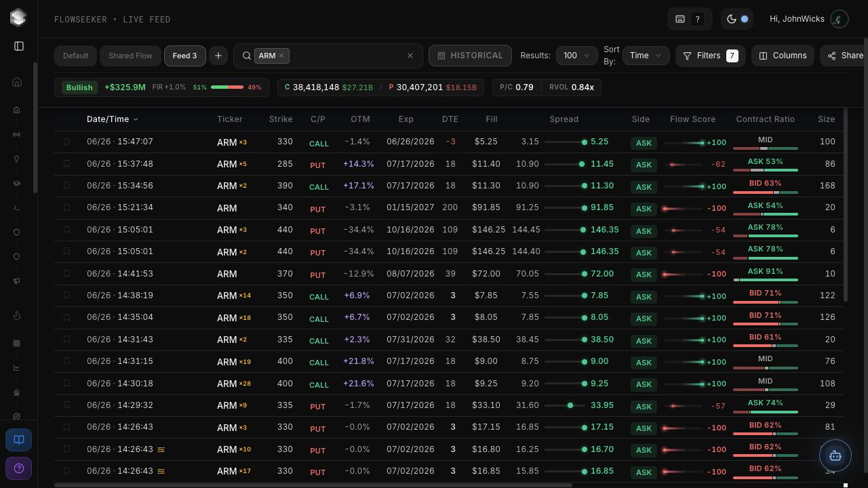Click the Share button
Screen dimensions: 868x488
(x=844, y=56)
